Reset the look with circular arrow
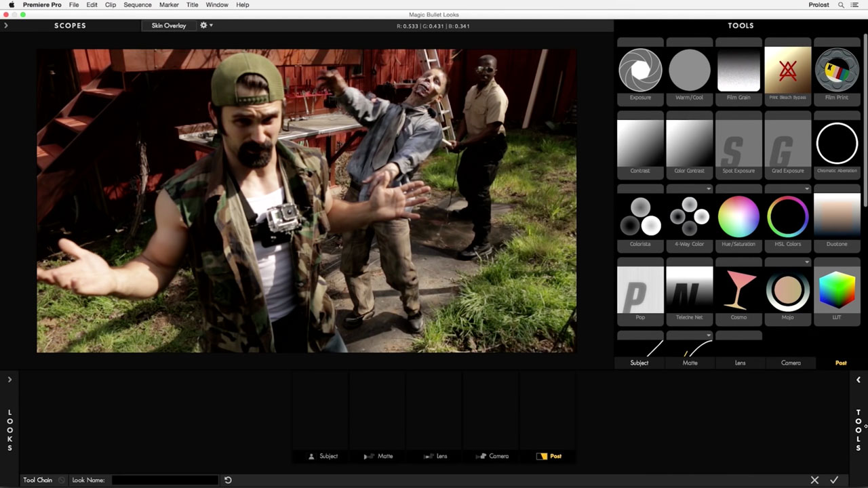868x488 pixels. tap(228, 480)
